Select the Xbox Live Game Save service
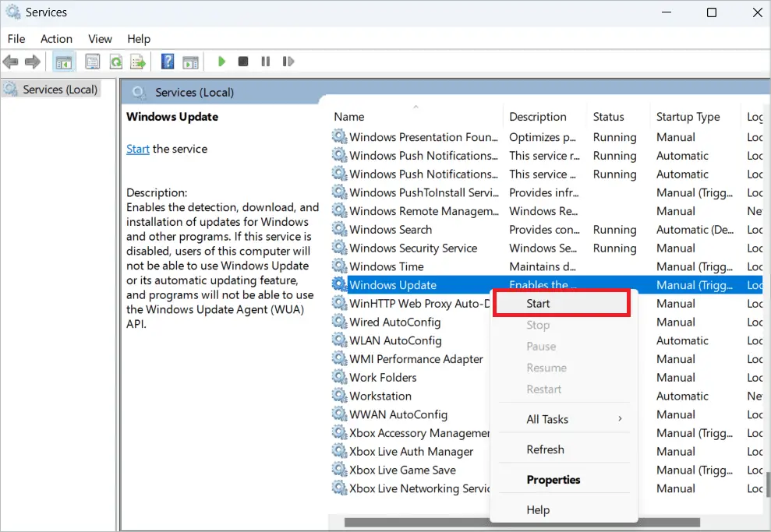 [x=402, y=470]
